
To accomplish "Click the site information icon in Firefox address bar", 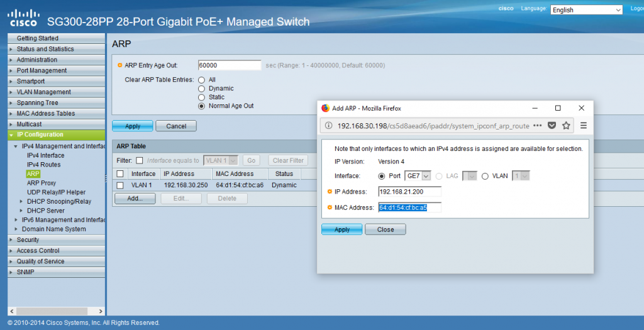I will [328, 126].
